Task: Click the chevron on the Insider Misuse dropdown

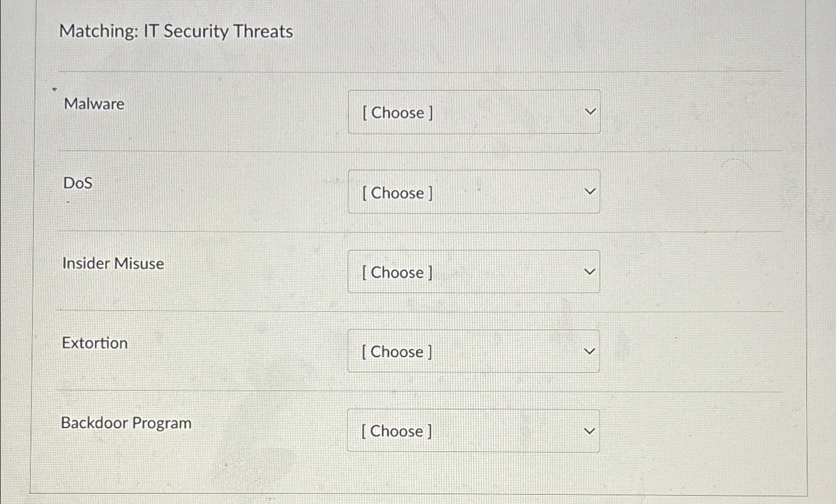Action: pyautogui.click(x=589, y=272)
